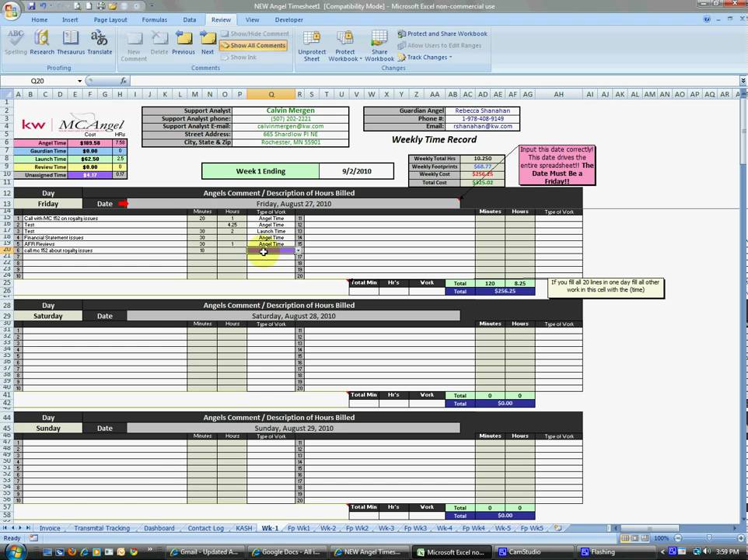The width and height of the screenshot is (748, 560).
Task: Open the Research pane
Action: tap(42, 43)
